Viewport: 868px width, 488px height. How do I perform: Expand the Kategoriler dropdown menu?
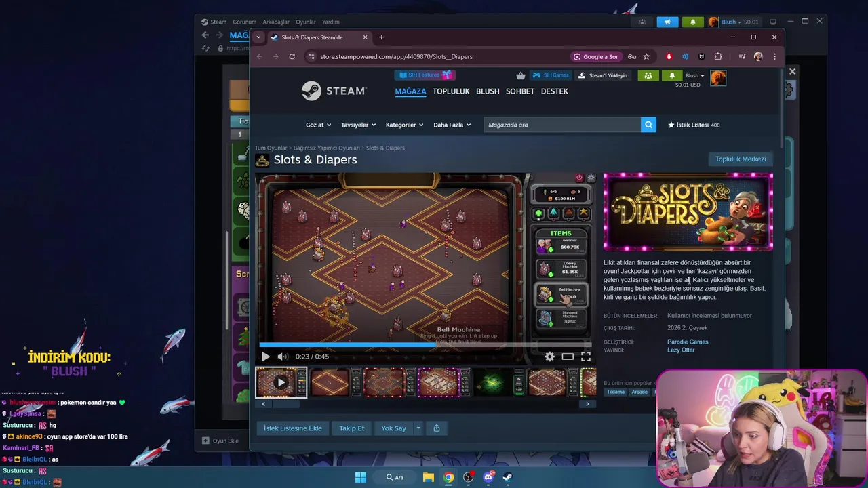coord(404,125)
